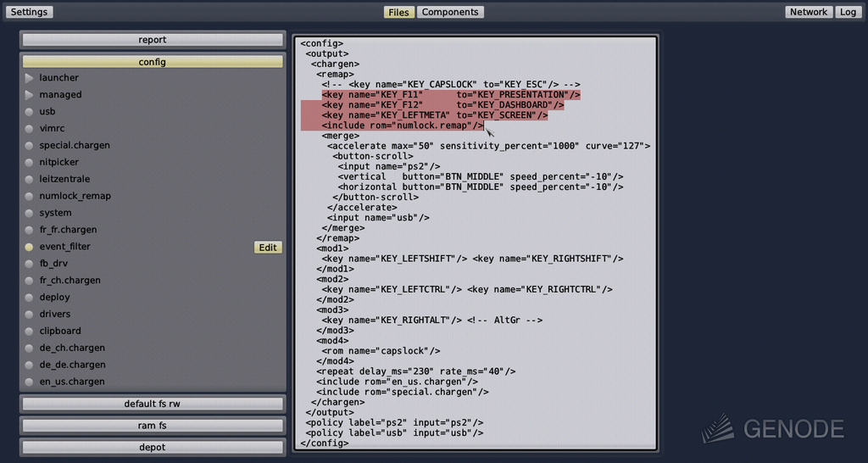Click the KEY_RIGHTALT AltGr line
This screenshot has height=463, width=868.
pos(432,320)
